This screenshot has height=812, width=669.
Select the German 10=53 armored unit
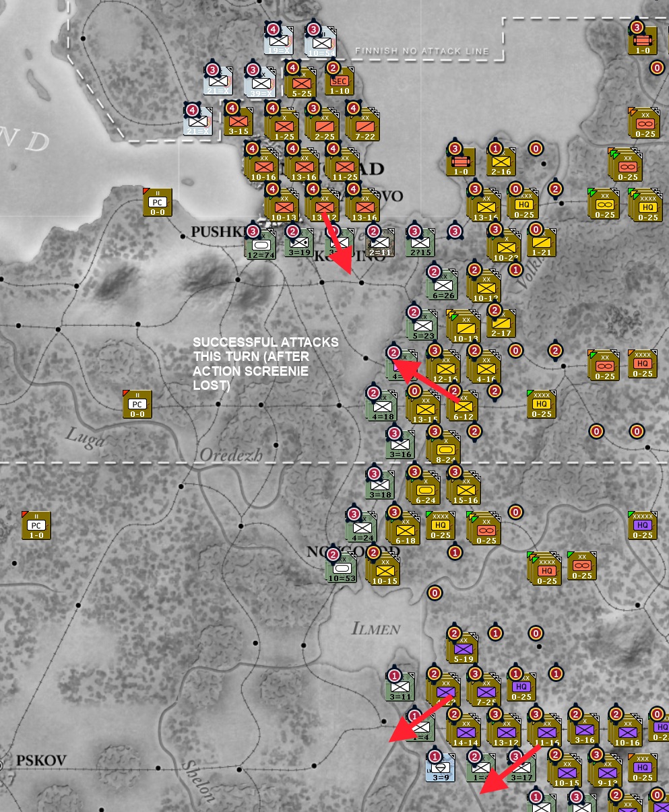pyautogui.click(x=342, y=568)
